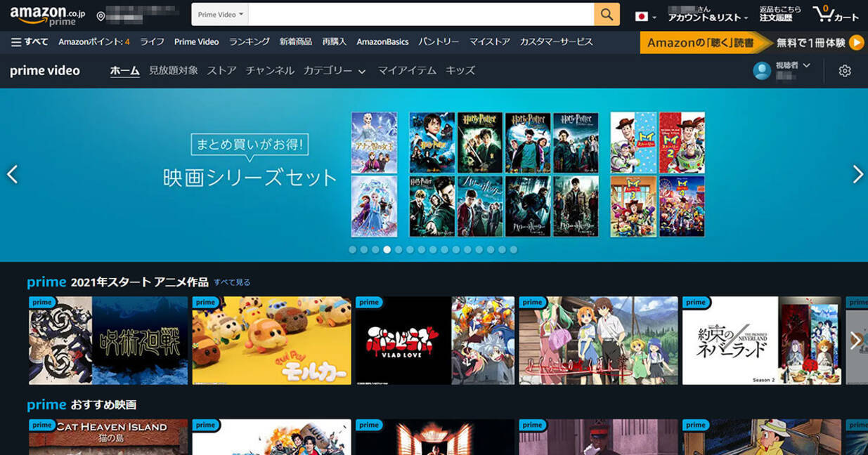The height and width of the screenshot is (455, 868).
Task: Open the 呪術廻戦 anime thumbnail
Action: click(x=108, y=341)
